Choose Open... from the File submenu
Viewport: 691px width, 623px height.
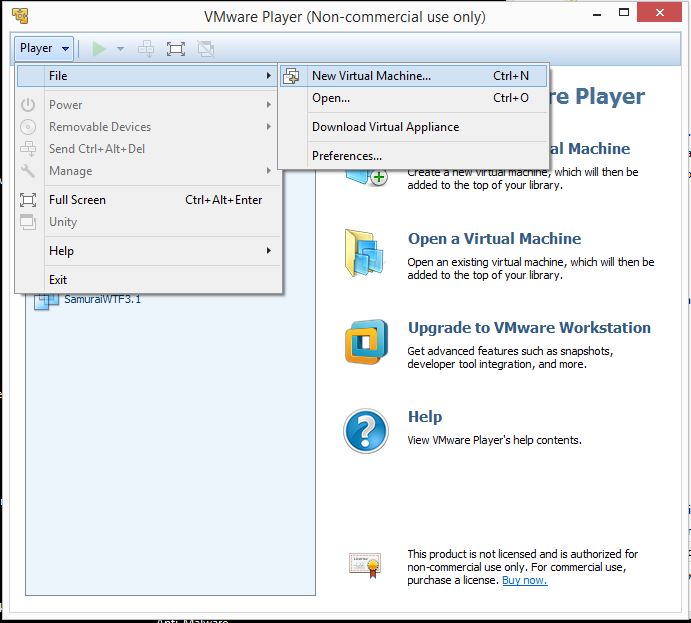(413, 98)
